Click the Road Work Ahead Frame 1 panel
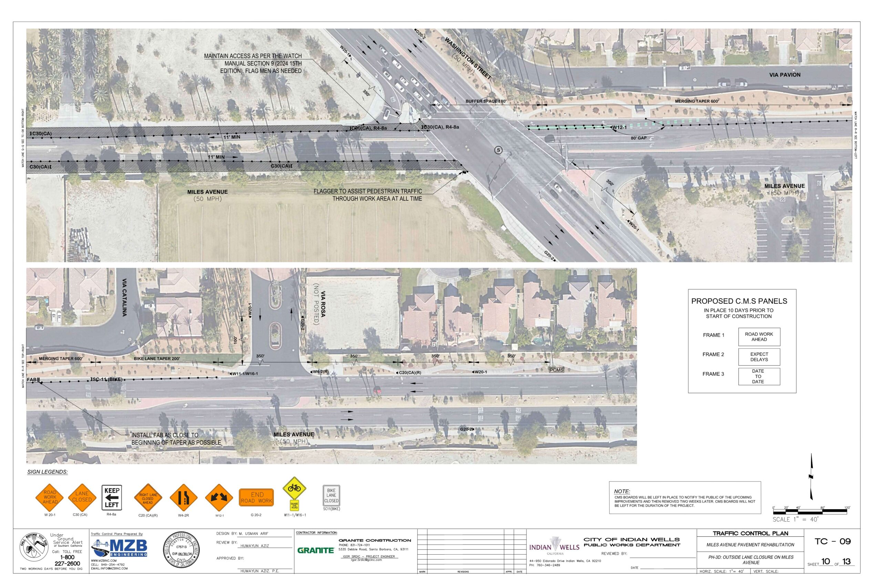 click(x=759, y=337)
